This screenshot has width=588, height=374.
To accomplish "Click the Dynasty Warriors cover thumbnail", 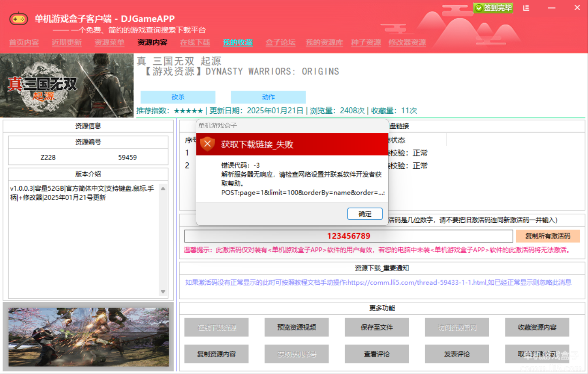I will 67,85.
